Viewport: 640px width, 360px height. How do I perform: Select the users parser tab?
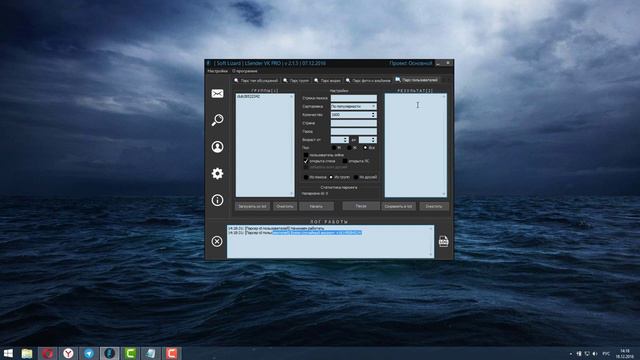pos(416,80)
